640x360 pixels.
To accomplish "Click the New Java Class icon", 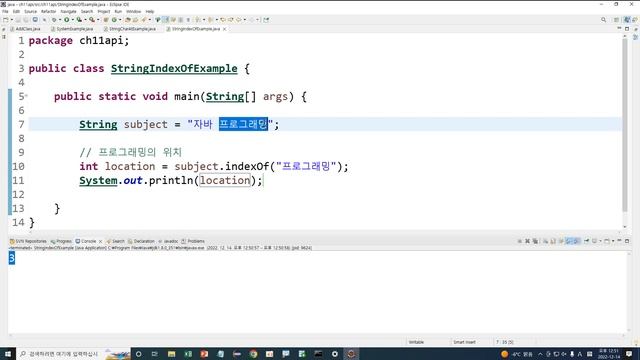I will point(114,20).
